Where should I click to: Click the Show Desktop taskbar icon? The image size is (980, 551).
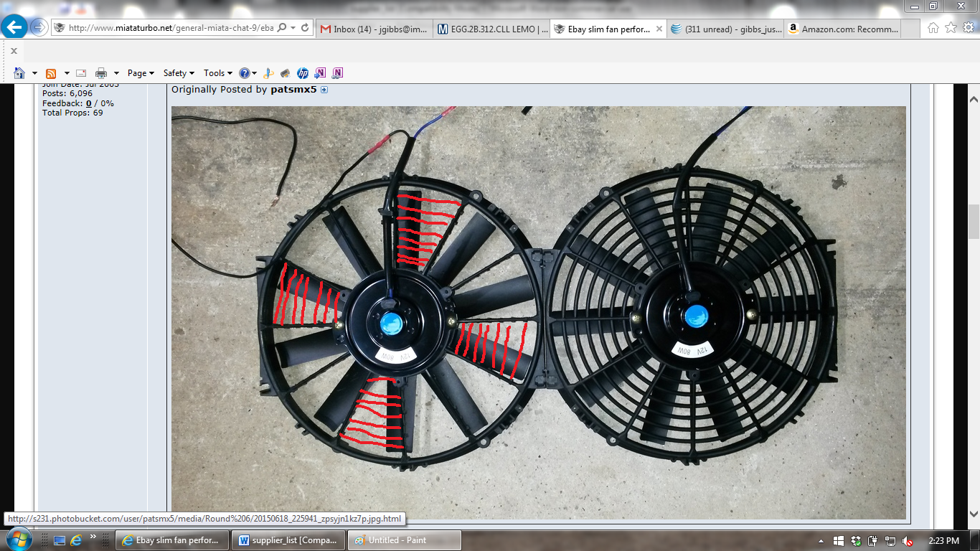[59, 540]
